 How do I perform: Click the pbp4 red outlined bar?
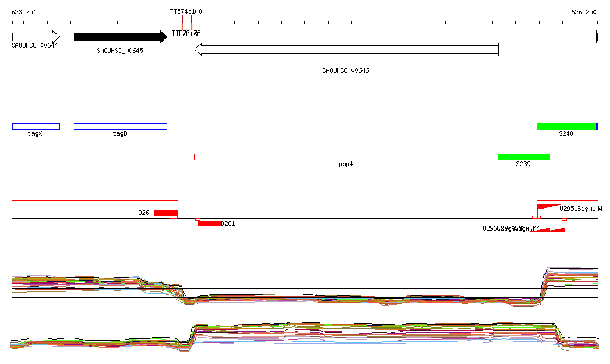click(x=346, y=157)
